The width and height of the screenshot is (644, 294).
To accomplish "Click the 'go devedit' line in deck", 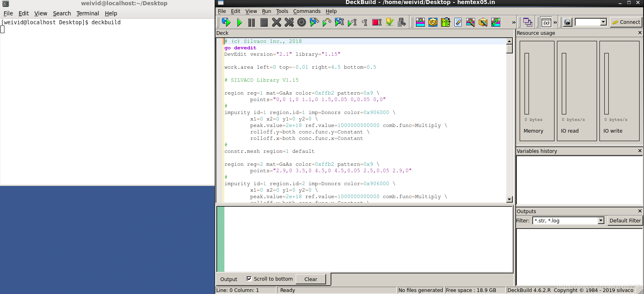I will (x=241, y=48).
